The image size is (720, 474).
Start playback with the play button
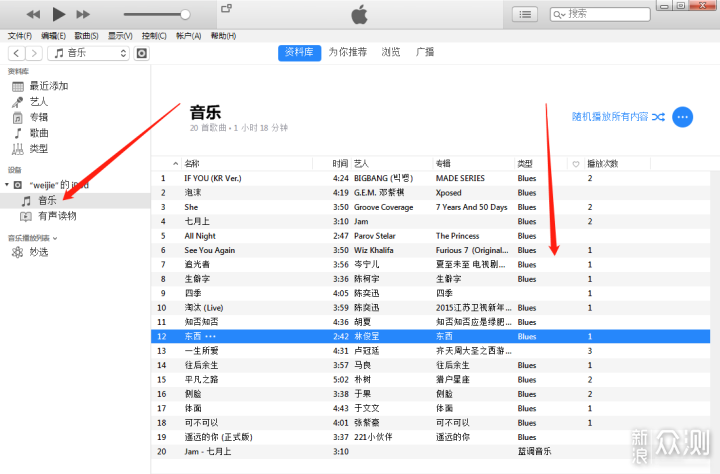(58, 14)
